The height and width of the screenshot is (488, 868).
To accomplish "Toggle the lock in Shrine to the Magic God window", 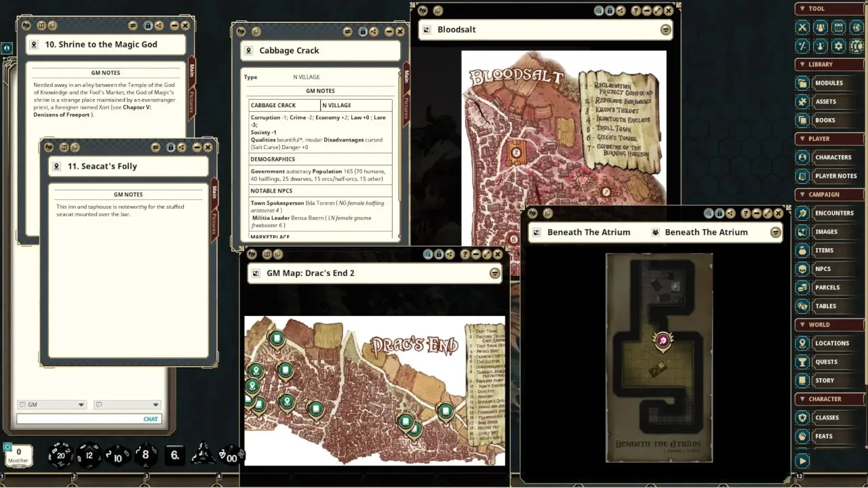I will (x=148, y=25).
